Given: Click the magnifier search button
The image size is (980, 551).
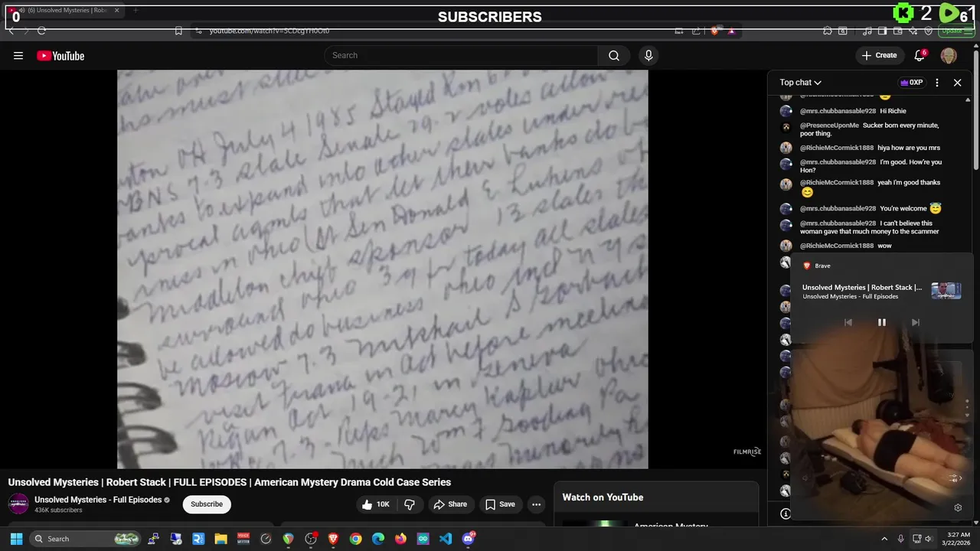Looking at the screenshot, I should [614, 55].
